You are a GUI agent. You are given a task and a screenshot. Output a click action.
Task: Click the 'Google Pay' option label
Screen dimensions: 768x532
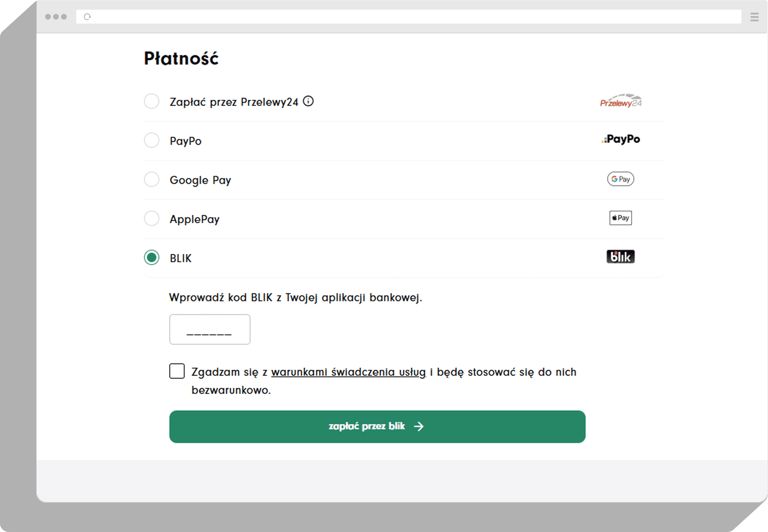point(200,180)
